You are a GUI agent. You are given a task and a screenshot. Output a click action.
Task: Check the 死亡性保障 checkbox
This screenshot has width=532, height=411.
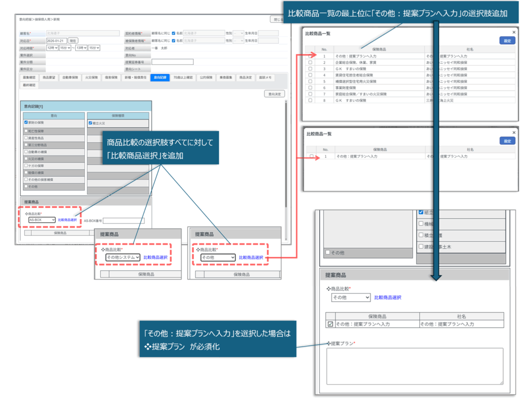tap(26, 130)
